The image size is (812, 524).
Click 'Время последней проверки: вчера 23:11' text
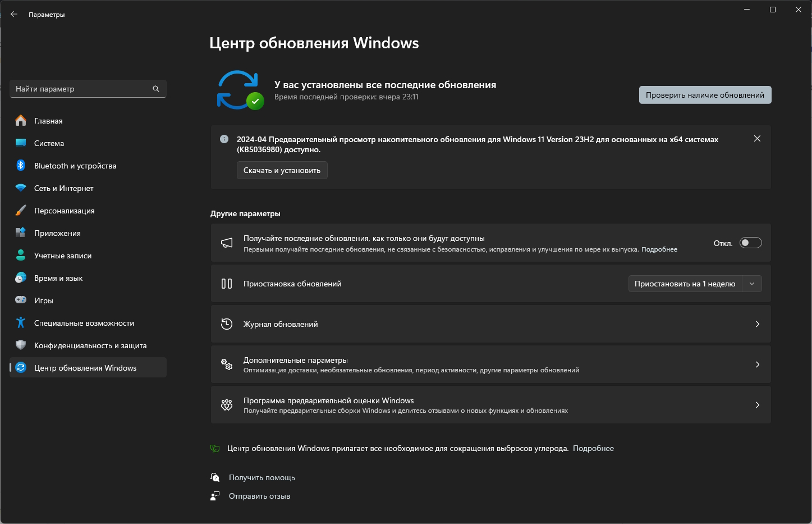(x=346, y=97)
